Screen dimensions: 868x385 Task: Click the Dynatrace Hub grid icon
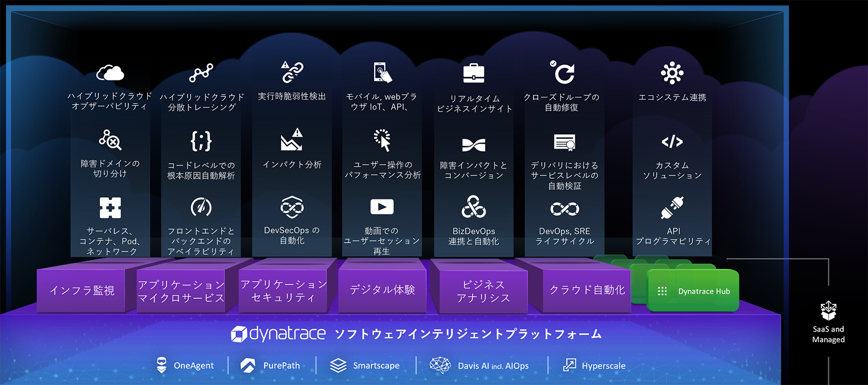point(662,291)
